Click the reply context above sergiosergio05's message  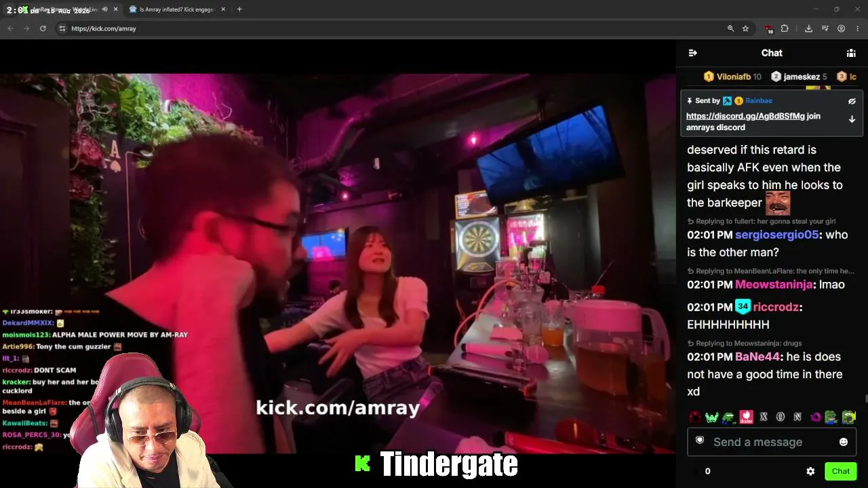762,222
